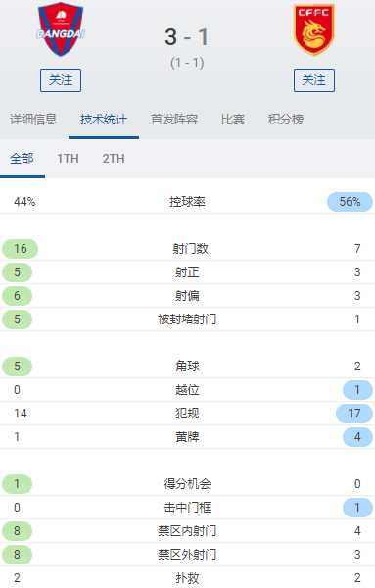Click the 射偏 stat label
The height and width of the screenshot is (588, 375).
click(187, 296)
